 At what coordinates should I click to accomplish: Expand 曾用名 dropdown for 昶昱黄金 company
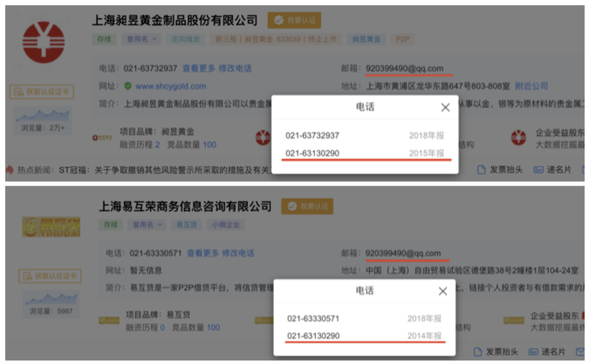142,39
